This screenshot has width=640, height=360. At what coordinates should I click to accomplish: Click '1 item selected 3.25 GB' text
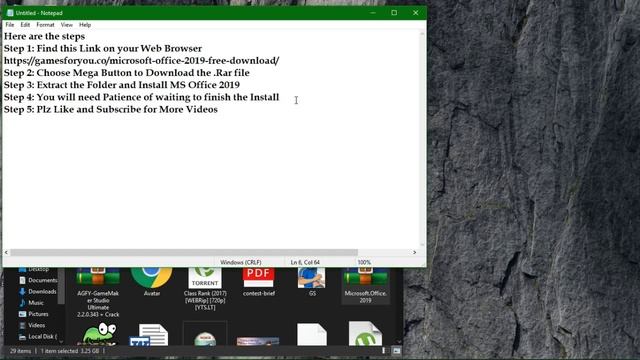(69, 351)
